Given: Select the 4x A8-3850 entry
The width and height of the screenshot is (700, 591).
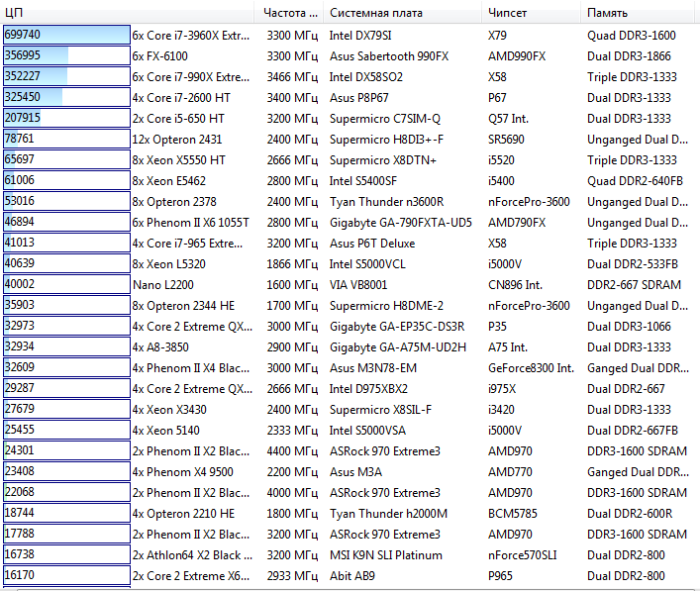Looking at the screenshot, I should [x=160, y=346].
